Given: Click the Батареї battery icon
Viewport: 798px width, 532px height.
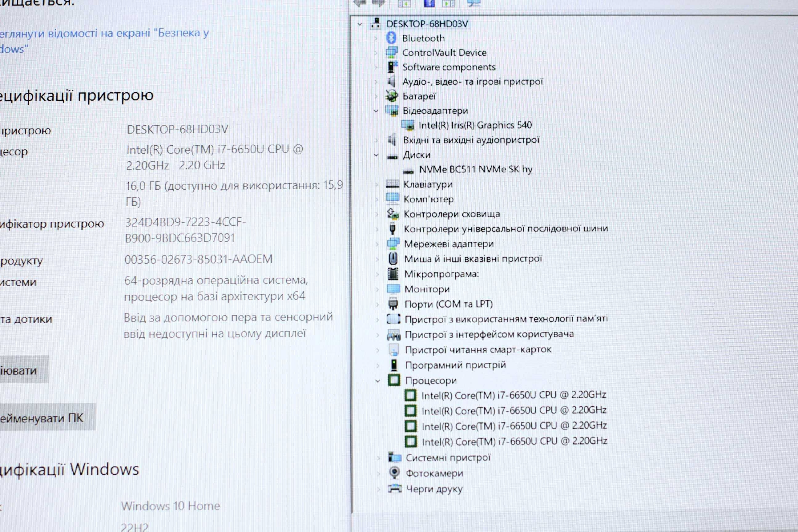Looking at the screenshot, I should (392, 96).
